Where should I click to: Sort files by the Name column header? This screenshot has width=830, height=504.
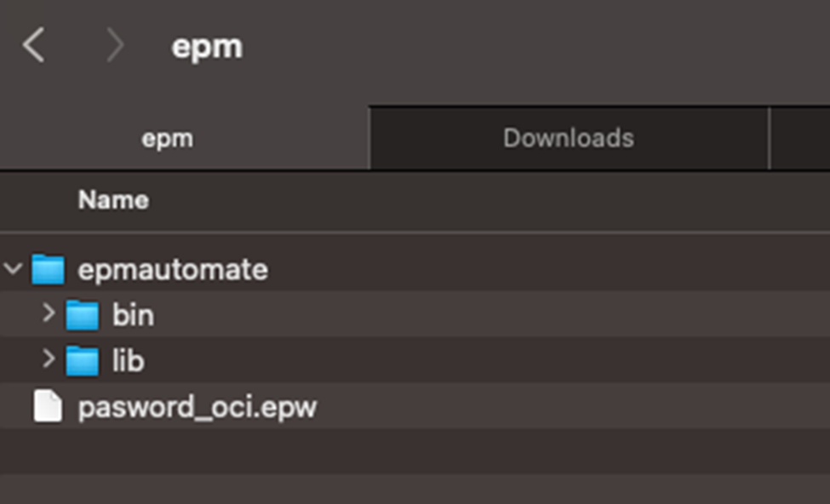(113, 200)
